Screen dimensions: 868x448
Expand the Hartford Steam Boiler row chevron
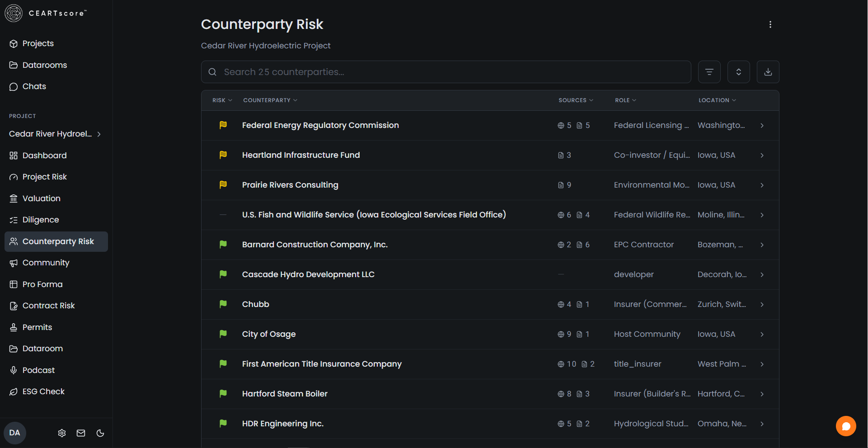(x=762, y=394)
